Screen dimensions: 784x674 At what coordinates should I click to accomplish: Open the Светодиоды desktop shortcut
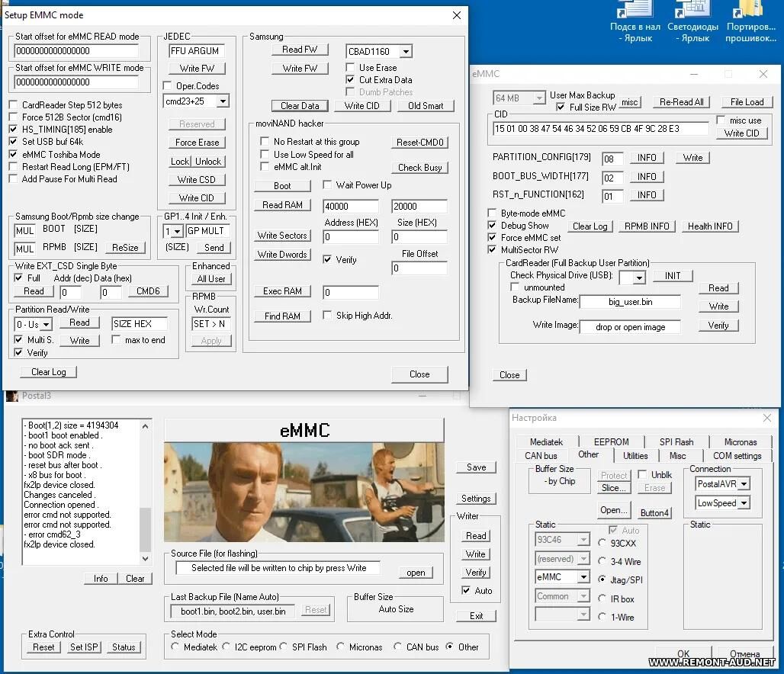[692, 23]
